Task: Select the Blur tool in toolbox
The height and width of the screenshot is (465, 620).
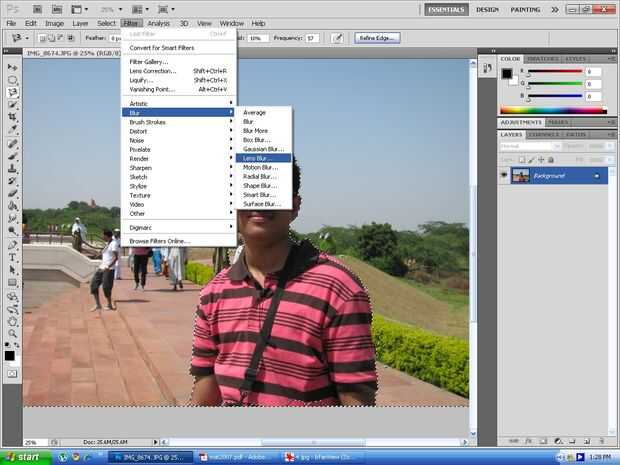Action: (x=12, y=218)
